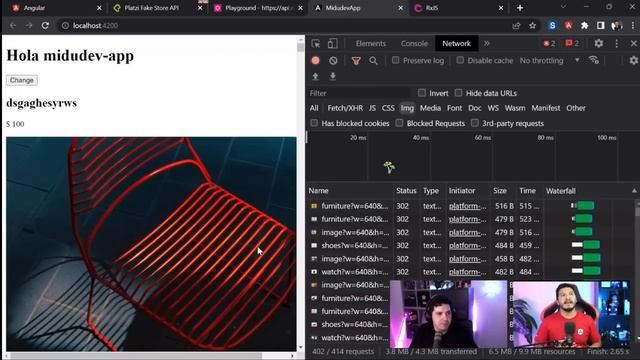Open the red A extension icon
The width and height of the screenshot is (640, 360).
568,26
